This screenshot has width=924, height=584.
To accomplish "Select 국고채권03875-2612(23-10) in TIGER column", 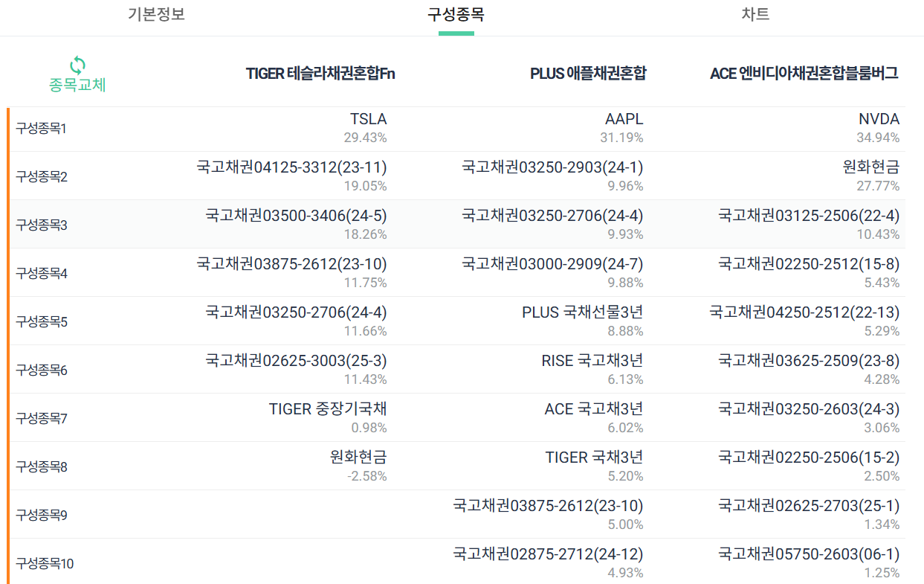I will [x=291, y=264].
